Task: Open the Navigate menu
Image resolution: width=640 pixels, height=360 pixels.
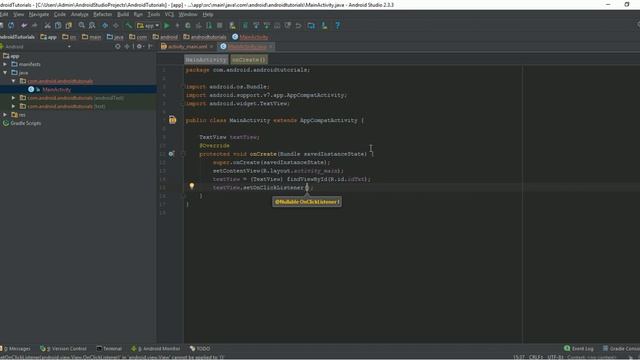Action: coord(39,14)
